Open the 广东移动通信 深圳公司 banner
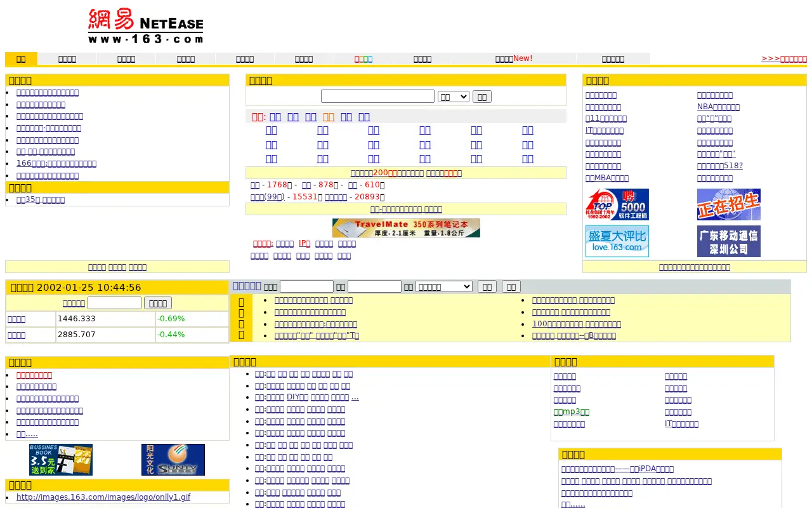 pos(729,241)
